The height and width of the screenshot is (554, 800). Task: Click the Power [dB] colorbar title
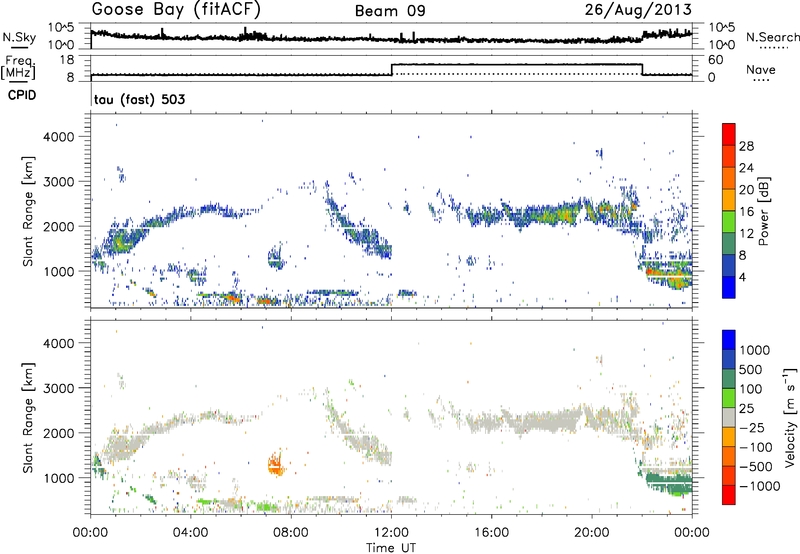tap(763, 211)
